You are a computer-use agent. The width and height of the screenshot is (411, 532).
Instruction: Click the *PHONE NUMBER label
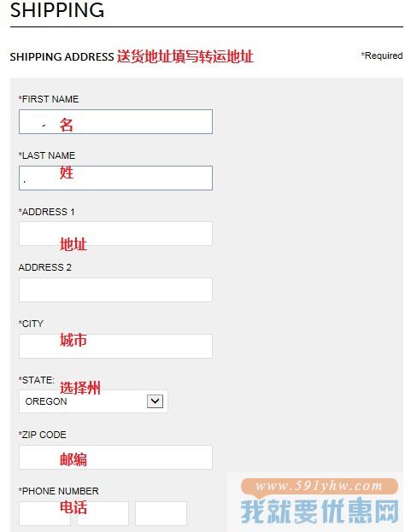tap(59, 491)
